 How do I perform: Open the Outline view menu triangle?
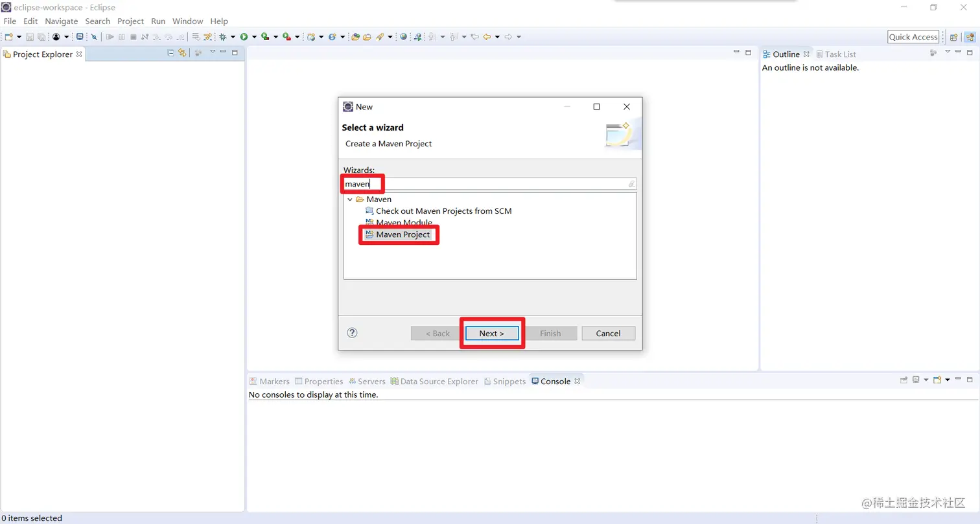948,51
